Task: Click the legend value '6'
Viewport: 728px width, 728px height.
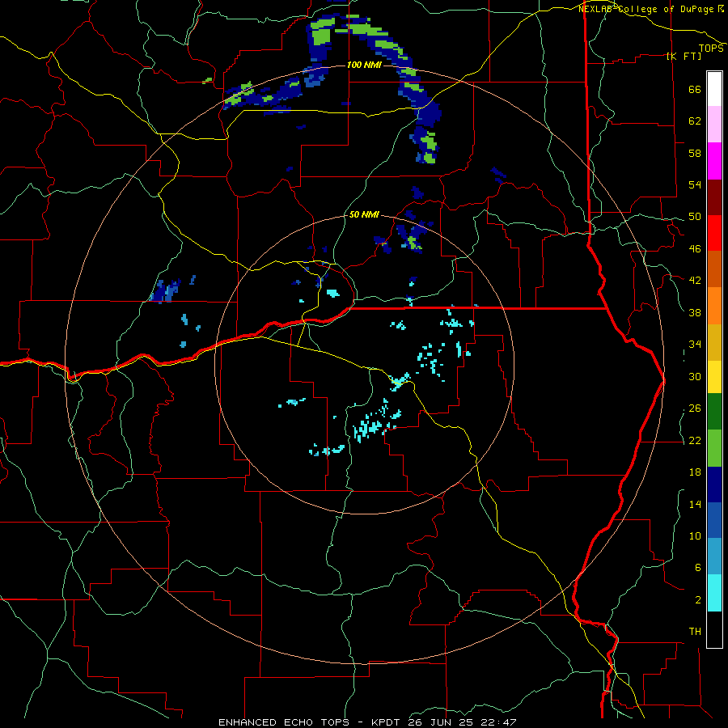Action: pos(698,569)
